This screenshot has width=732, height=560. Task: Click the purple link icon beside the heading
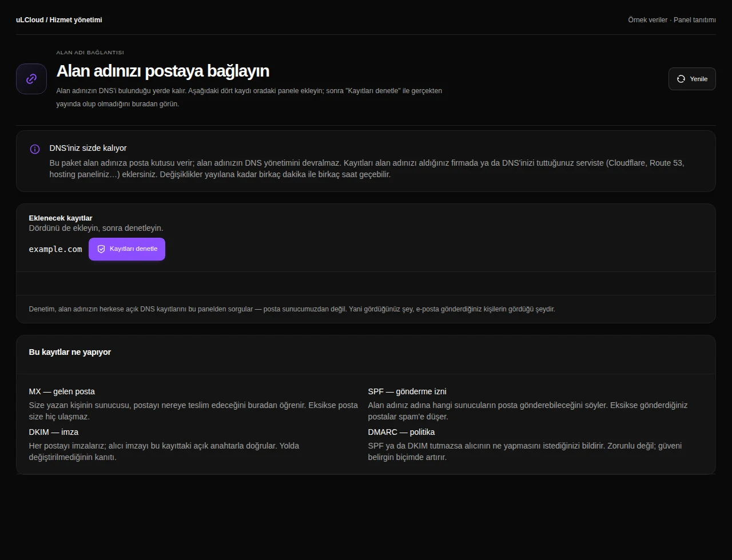[31, 79]
